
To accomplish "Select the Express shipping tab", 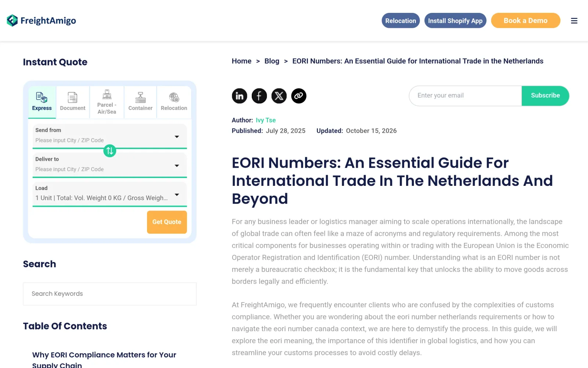I will [42, 102].
